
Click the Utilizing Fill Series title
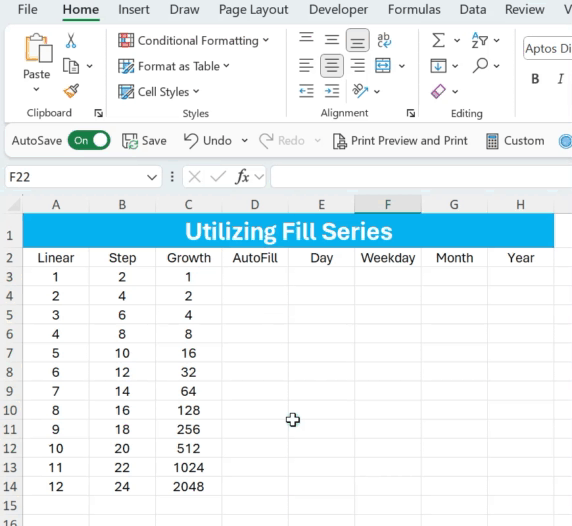point(288,231)
